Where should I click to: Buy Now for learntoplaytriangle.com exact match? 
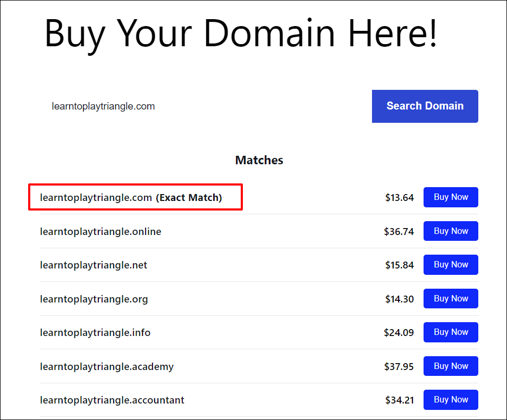click(450, 197)
